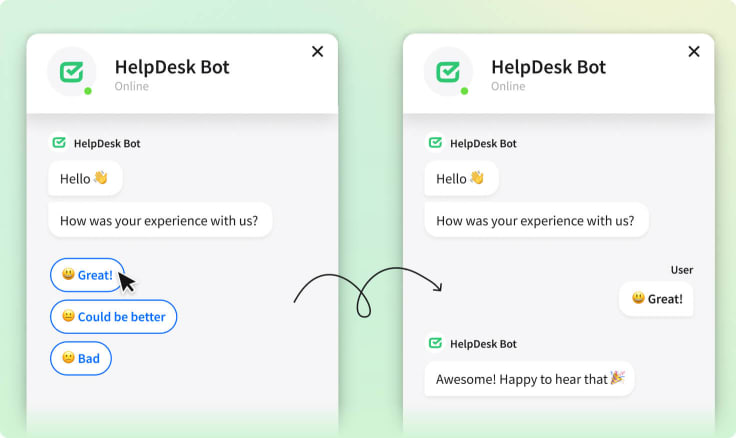
Task: Click bot icon above the Awesome message
Action: point(436,343)
